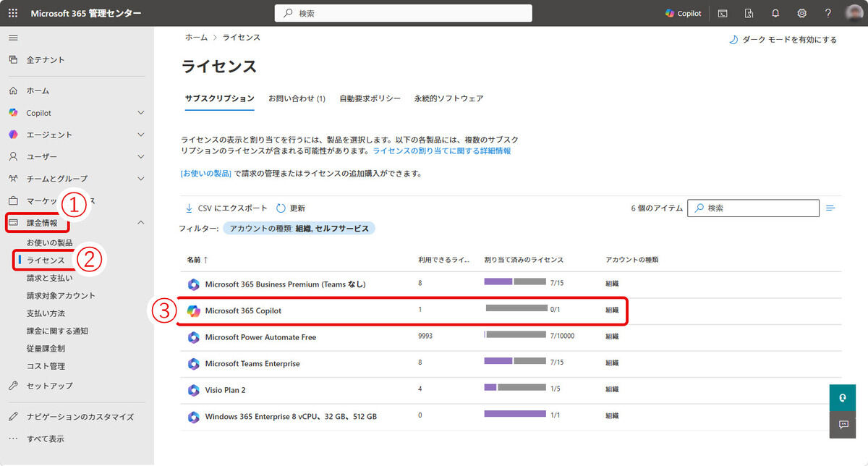Expand the ユーザー navigation section

tap(141, 156)
